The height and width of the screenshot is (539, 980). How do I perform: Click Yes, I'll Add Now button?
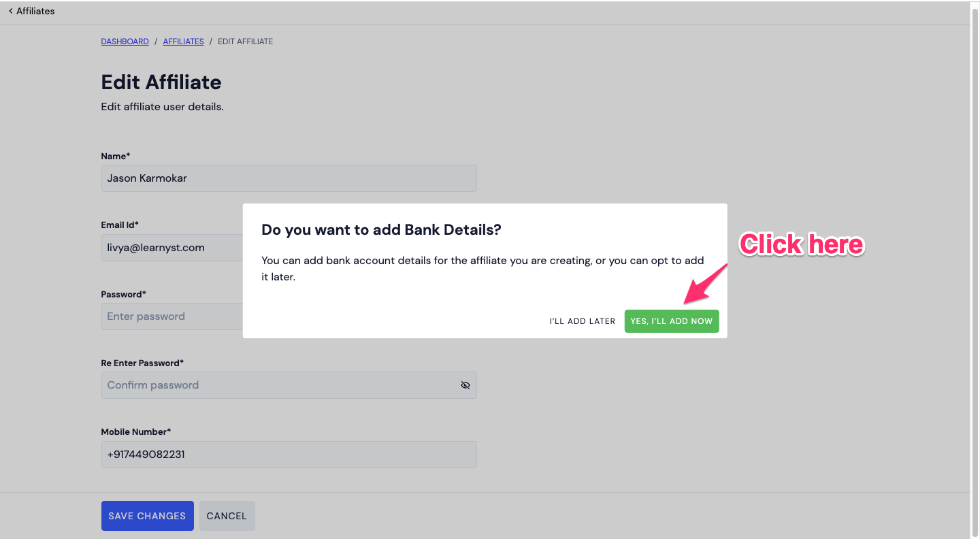[672, 321]
